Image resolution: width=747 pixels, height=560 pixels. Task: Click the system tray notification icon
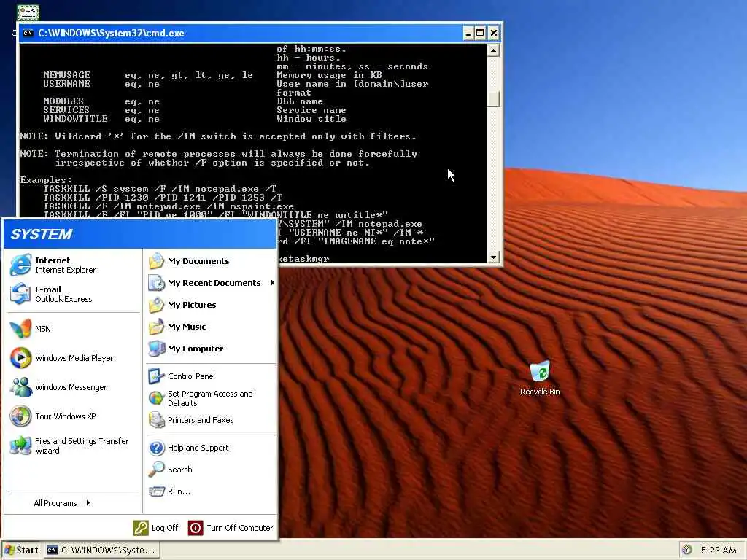(x=687, y=550)
